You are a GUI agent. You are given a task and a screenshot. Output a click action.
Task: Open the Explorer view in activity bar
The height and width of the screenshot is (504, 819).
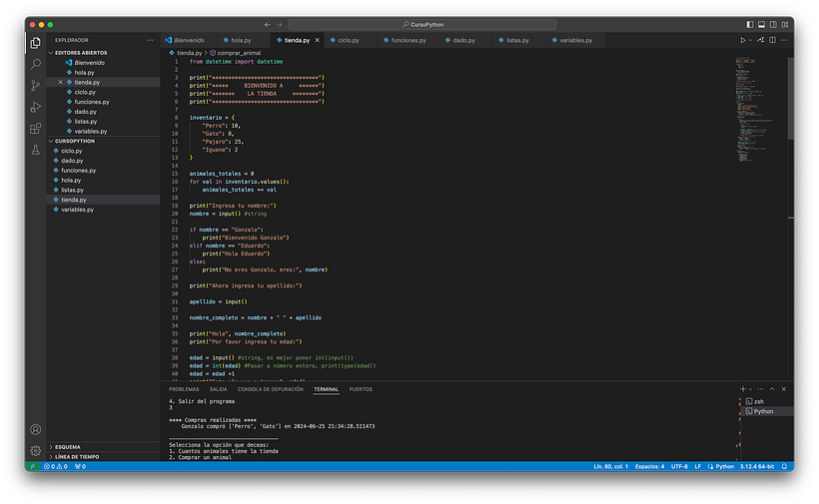[36, 43]
